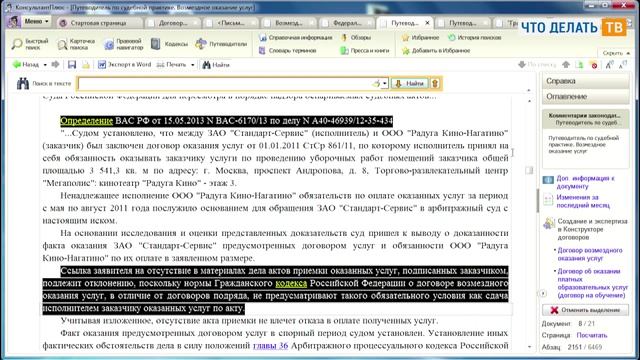This screenshot has height=360, width=640.
Task: Decrease text font size
Action: point(623,64)
